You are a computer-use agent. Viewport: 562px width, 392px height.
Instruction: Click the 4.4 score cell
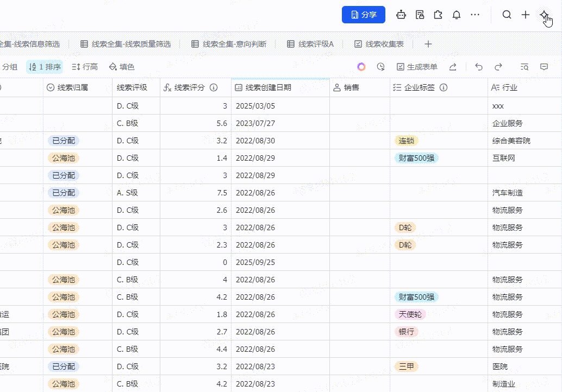click(x=196, y=349)
